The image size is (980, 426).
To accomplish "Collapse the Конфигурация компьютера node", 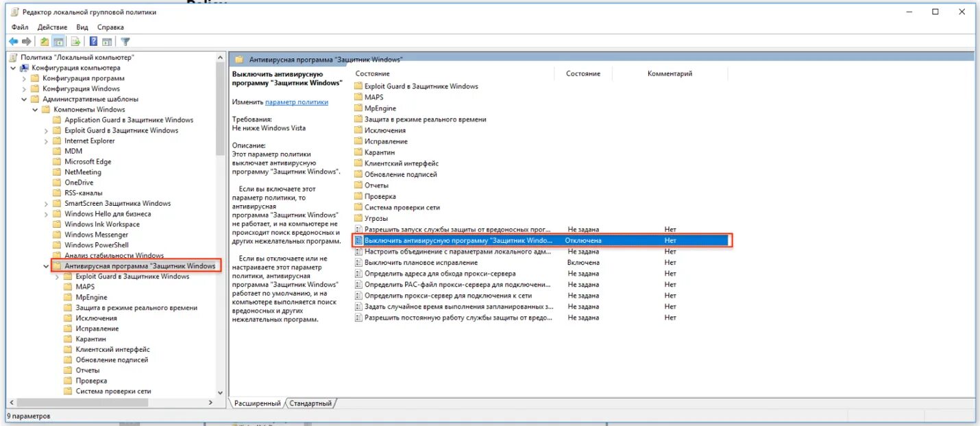I will (13, 68).
